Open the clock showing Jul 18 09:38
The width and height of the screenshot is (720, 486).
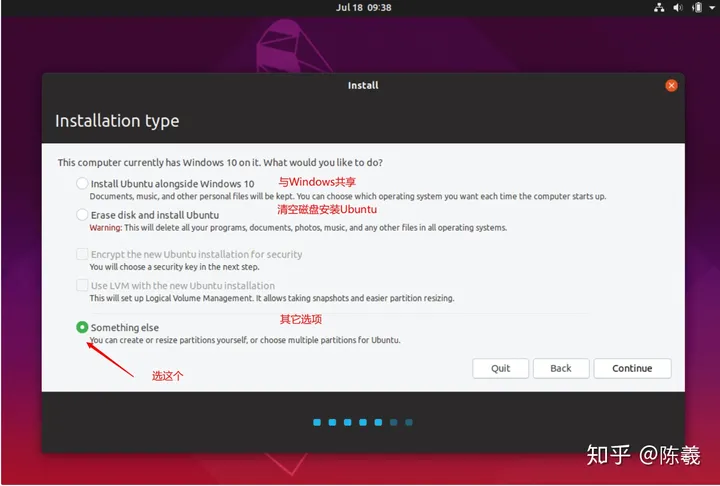tap(363, 7)
